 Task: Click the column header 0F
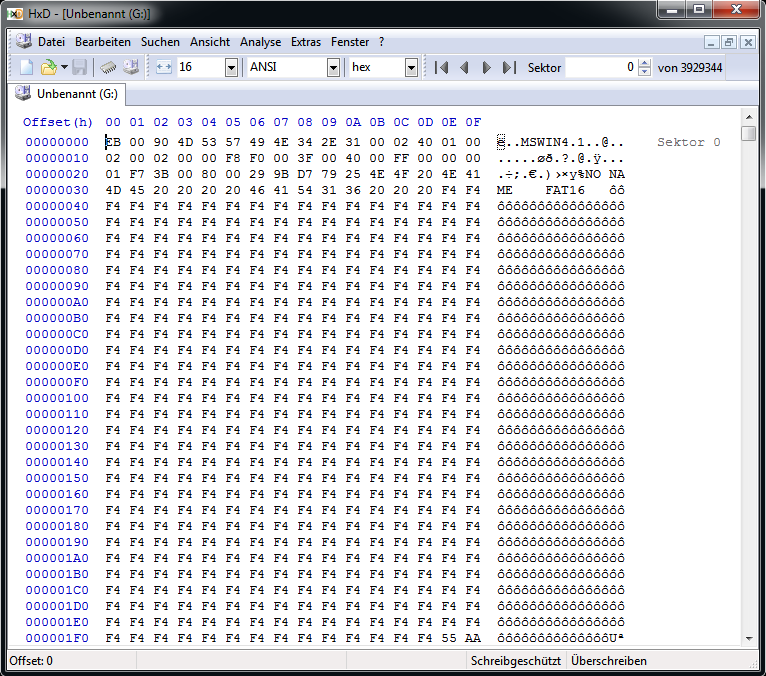[x=473, y=122]
